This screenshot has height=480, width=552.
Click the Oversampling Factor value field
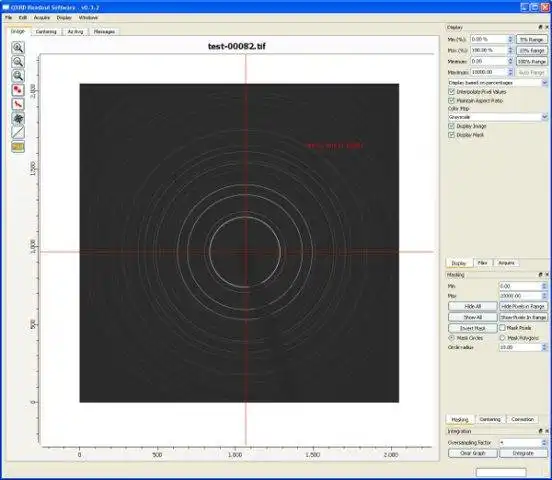tap(521, 442)
